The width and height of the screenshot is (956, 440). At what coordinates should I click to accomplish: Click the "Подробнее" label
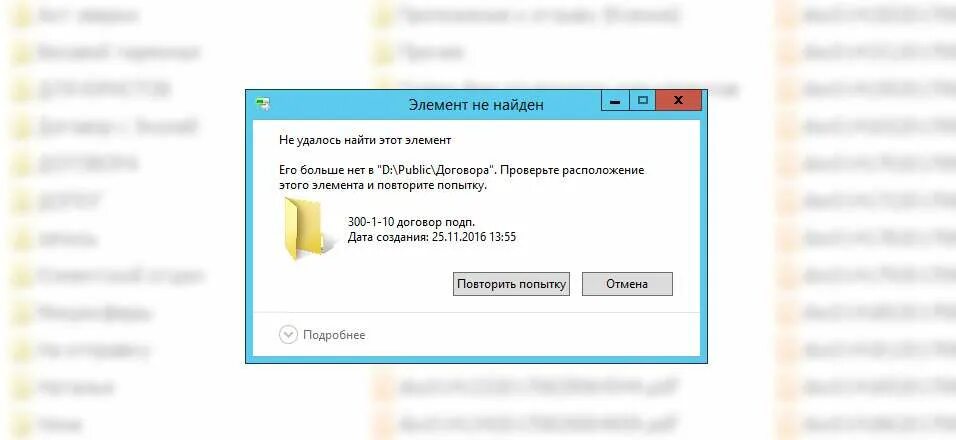pos(334,335)
